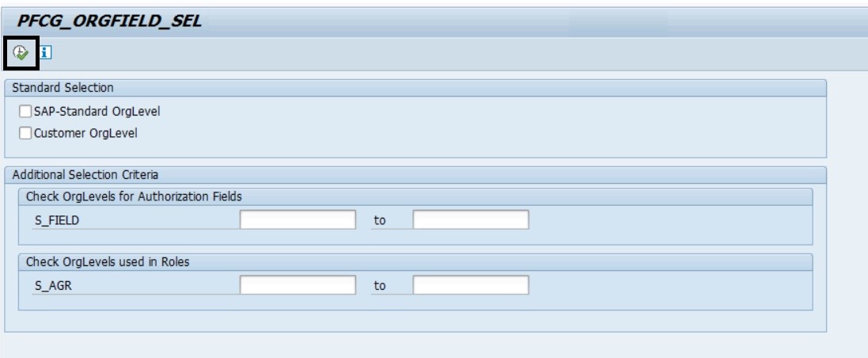
Task: Tick the Customer OrgLevel checkbox
Action: click(x=26, y=133)
